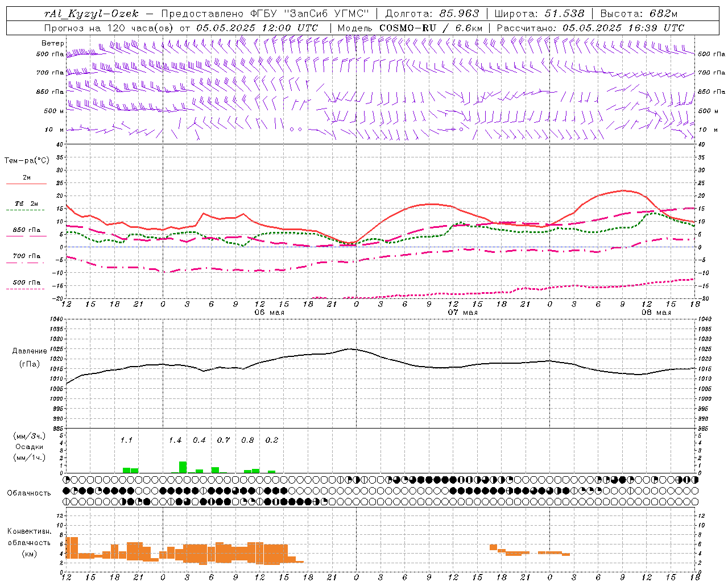Click the station name rAl_Kyzyl-Ozek in header
728x582 pixels.
(x=91, y=14)
